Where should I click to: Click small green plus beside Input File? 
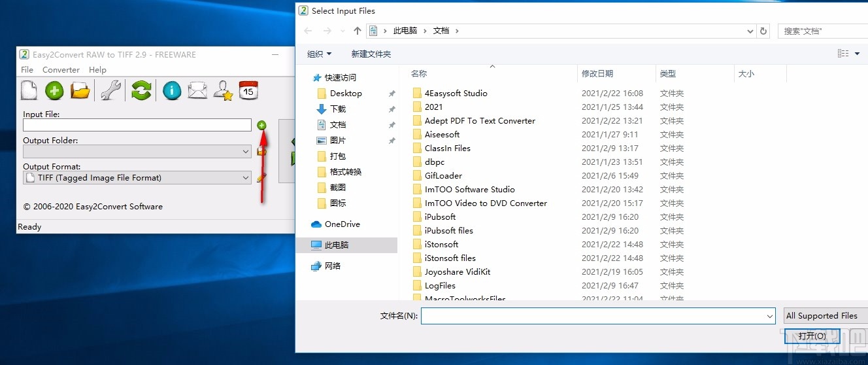click(x=261, y=125)
